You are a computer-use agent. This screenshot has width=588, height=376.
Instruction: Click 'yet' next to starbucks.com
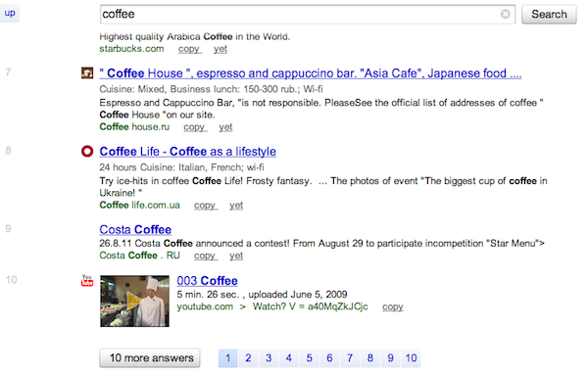(220, 49)
